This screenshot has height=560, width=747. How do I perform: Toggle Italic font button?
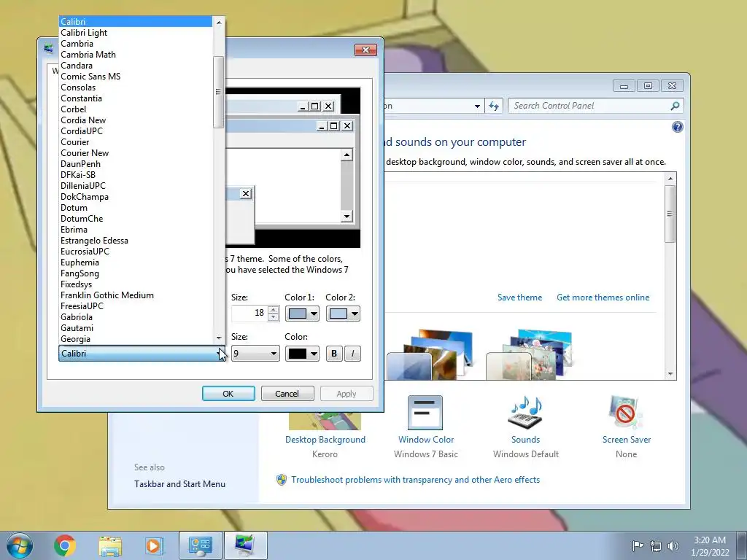pyautogui.click(x=352, y=354)
